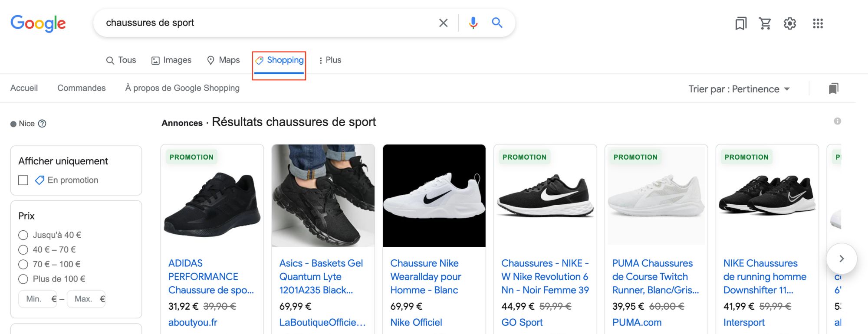Switch to the Images tab
Image resolution: width=868 pixels, height=334 pixels.
click(x=171, y=60)
